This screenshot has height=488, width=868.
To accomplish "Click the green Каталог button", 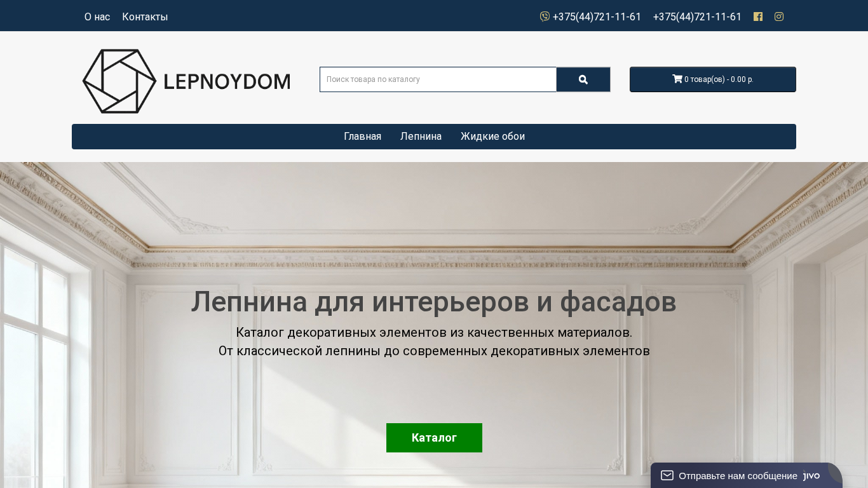I will 434,438.
